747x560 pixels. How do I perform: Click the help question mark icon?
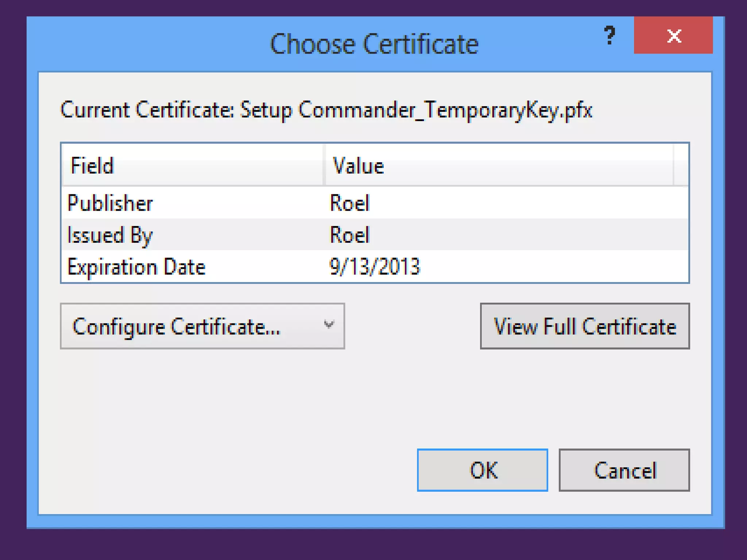click(x=609, y=35)
